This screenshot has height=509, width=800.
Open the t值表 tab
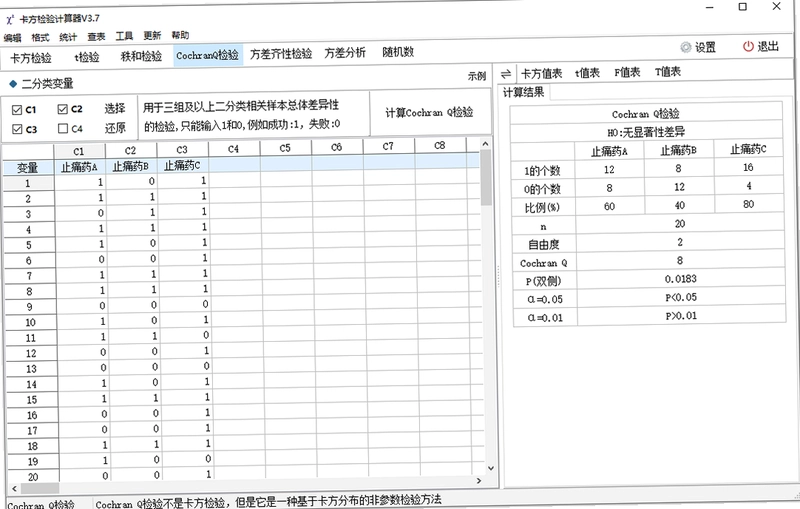tap(587, 73)
